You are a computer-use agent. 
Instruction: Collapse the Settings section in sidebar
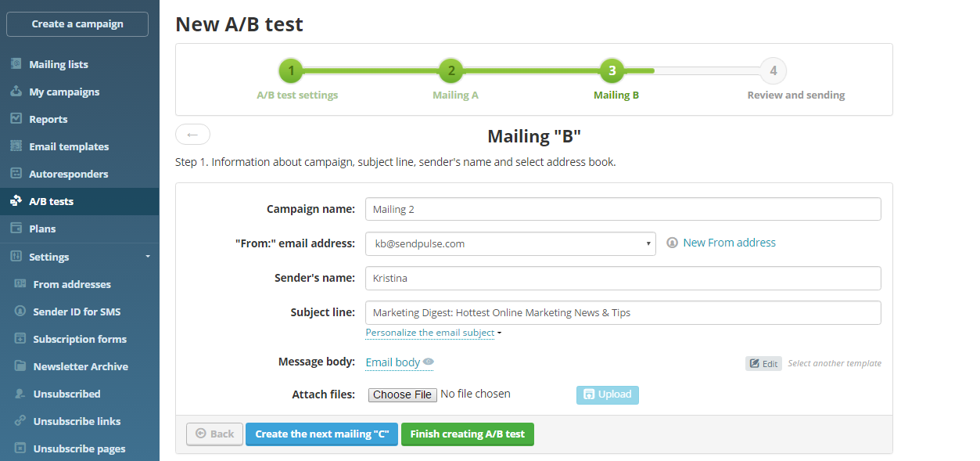coord(147,257)
